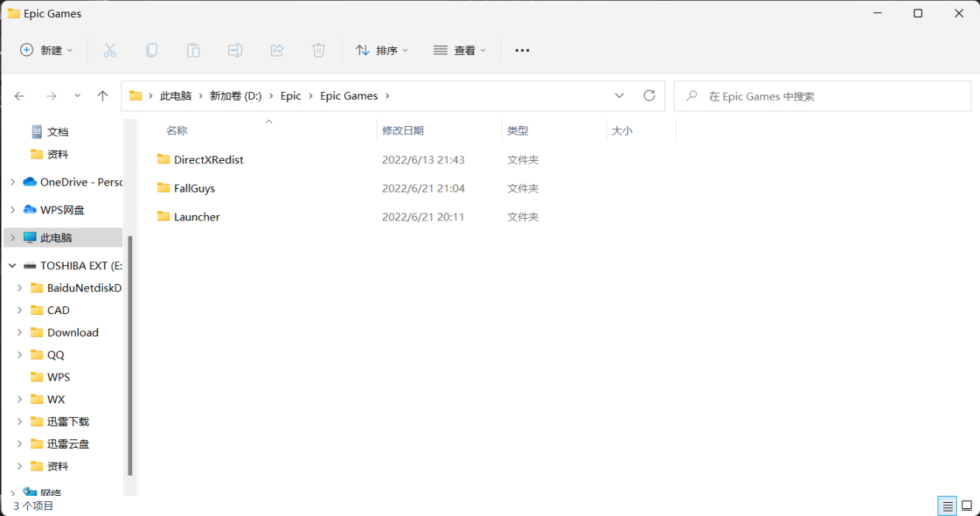The height and width of the screenshot is (516, 980).
Task: Click the Epic Games search box
Action: [822, 96]
